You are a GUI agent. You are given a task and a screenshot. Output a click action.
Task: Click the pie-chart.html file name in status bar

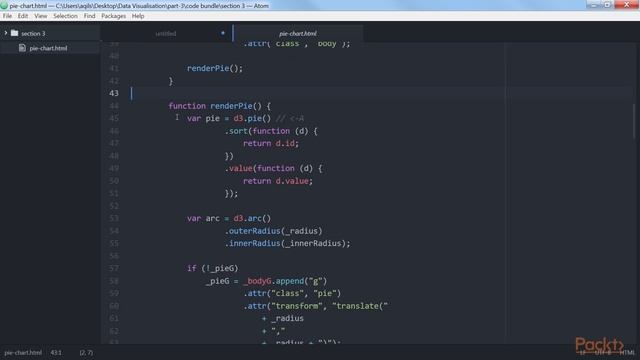[23, 352]
